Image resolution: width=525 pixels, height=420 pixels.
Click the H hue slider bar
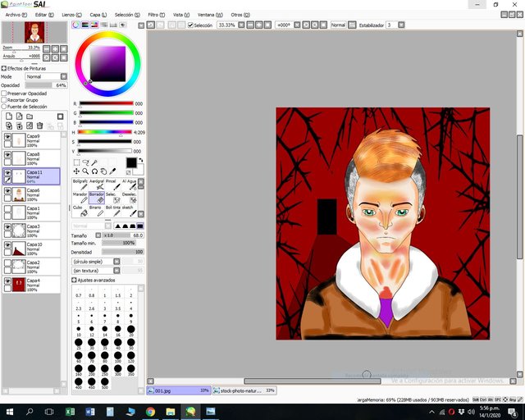[x=105, y=132]
